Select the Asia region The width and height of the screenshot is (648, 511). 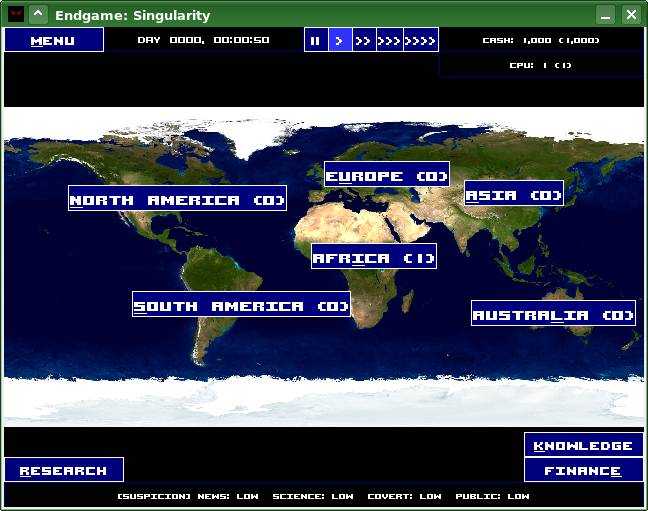click(x=514, y=194)
